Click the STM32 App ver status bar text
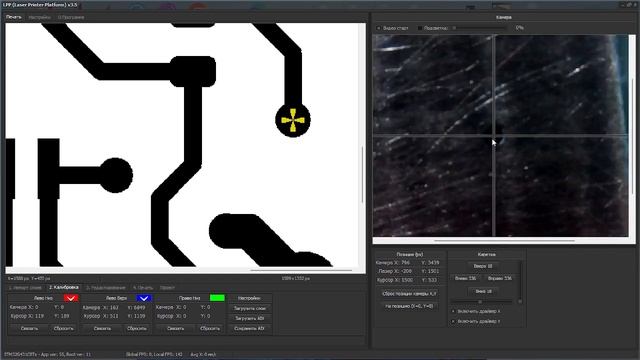The image size is (640, 360). 48,355
